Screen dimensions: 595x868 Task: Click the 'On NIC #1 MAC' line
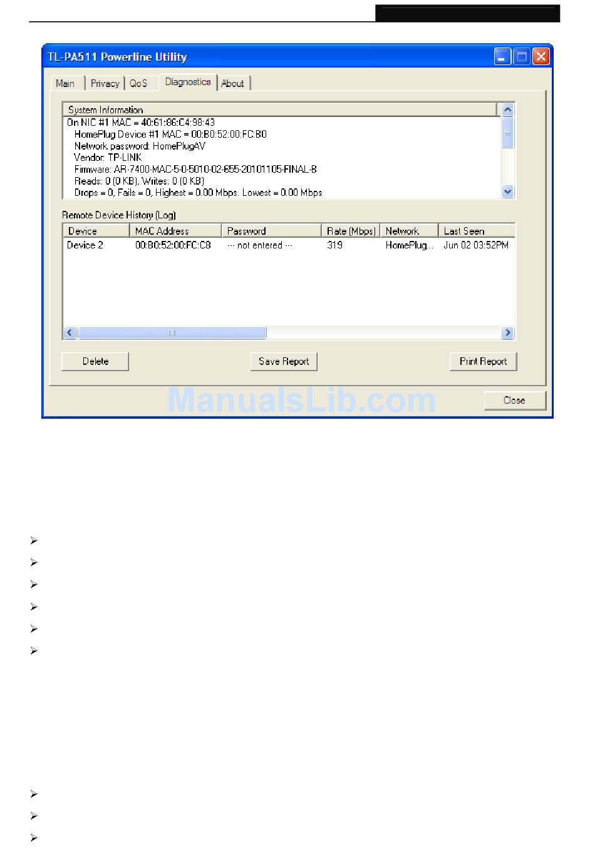141,123
